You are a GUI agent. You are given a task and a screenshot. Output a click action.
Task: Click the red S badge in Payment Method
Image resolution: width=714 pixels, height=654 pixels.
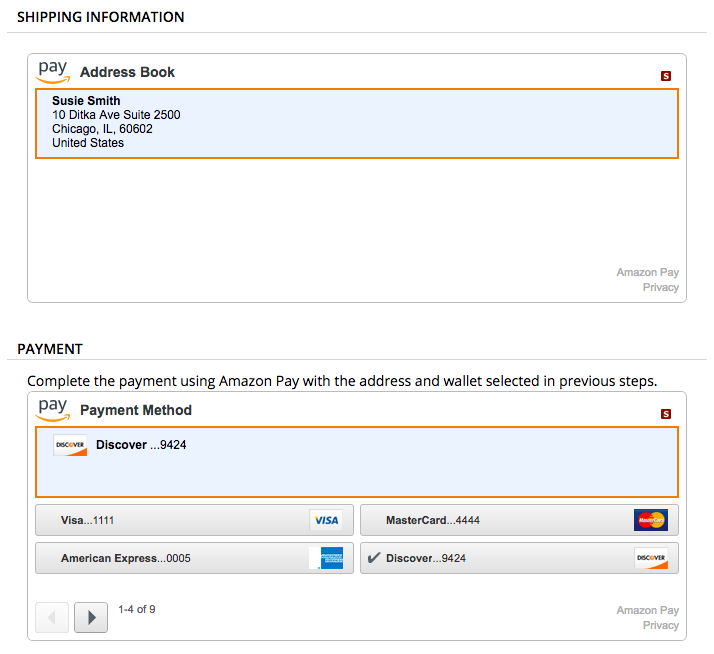pos(666,414)
